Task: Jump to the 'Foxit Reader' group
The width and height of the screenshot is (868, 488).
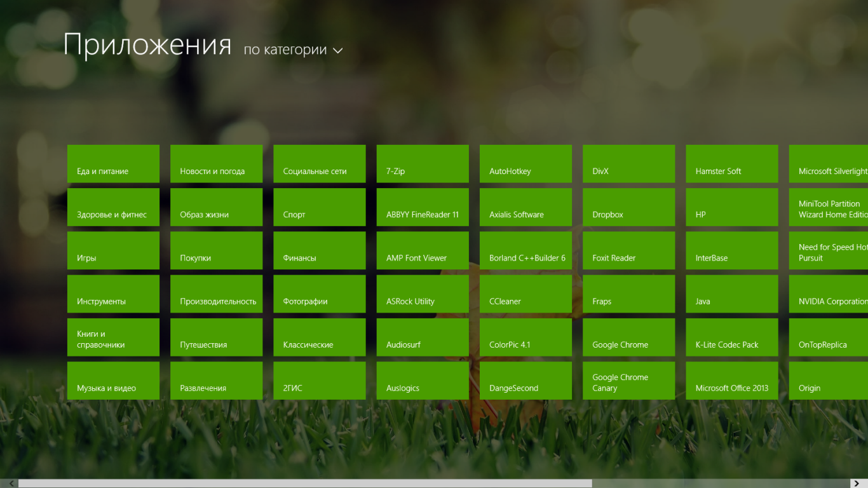Action: click(628, 250)
